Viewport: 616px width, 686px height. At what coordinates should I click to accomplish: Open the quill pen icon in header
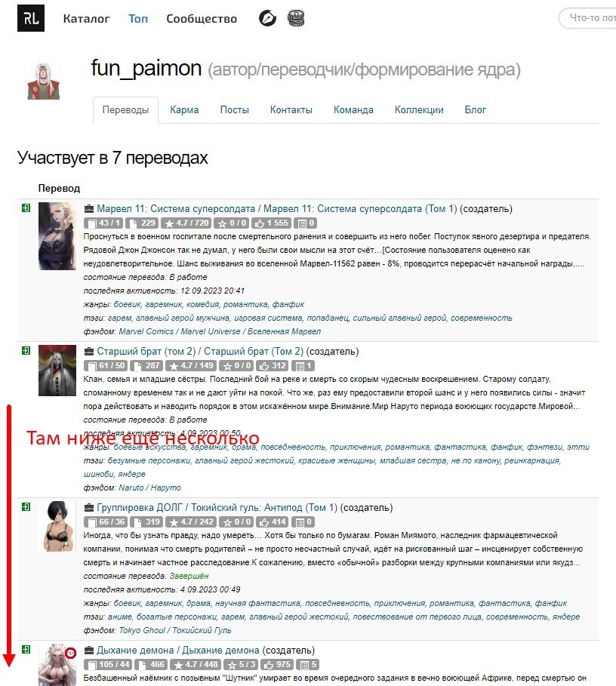click(267, 18)
